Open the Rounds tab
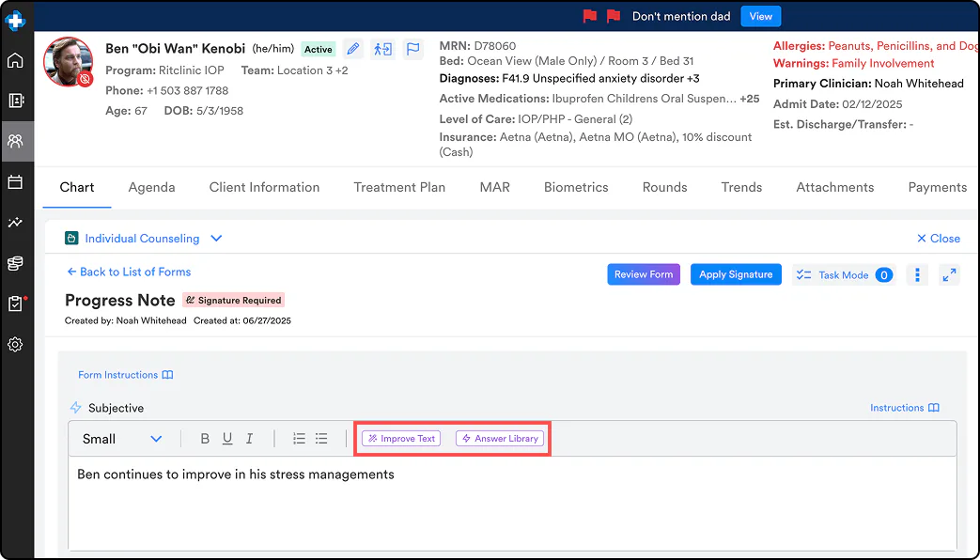Viewport: 980px width, 560px height. coord(665,188)
